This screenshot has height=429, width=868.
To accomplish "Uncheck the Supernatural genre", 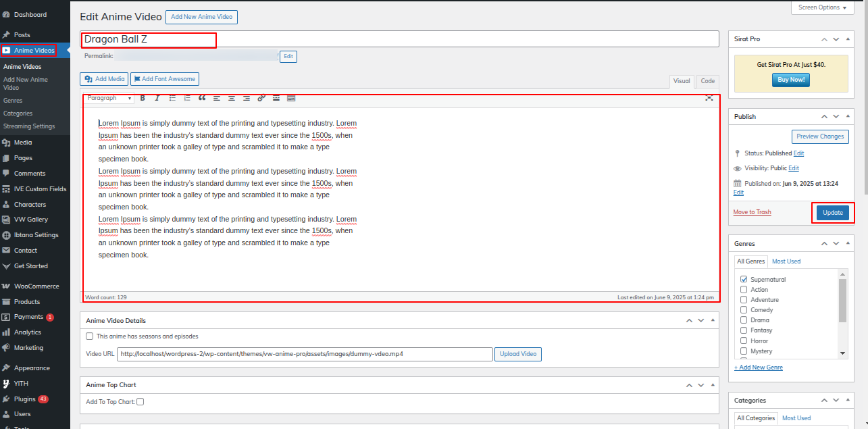I will (x=744, y=279).
